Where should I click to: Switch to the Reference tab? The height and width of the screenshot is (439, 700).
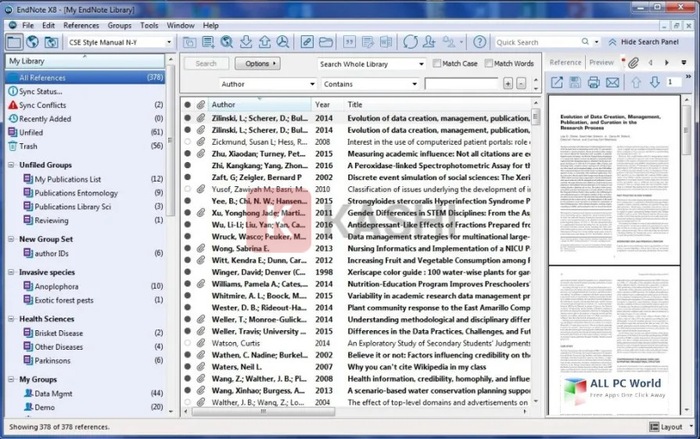565,63
